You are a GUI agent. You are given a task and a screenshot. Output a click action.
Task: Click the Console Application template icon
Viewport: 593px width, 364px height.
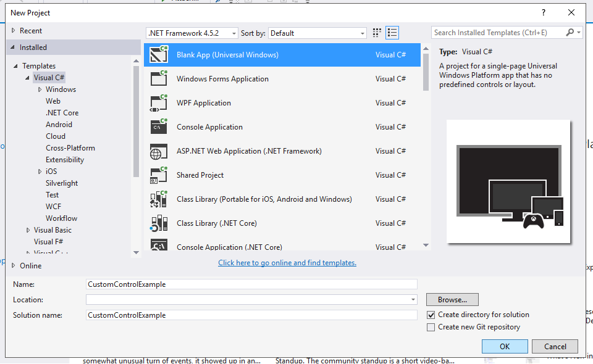pyautogui.click(x=159, y=127)
